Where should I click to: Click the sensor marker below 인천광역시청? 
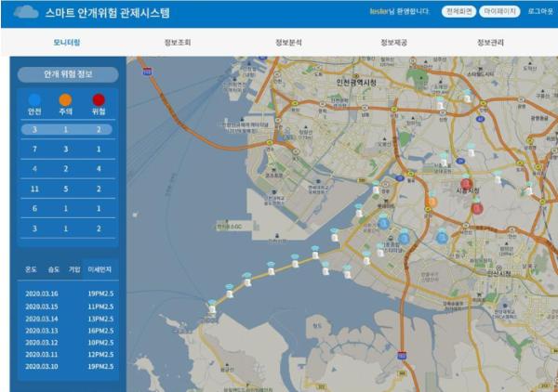440,103
